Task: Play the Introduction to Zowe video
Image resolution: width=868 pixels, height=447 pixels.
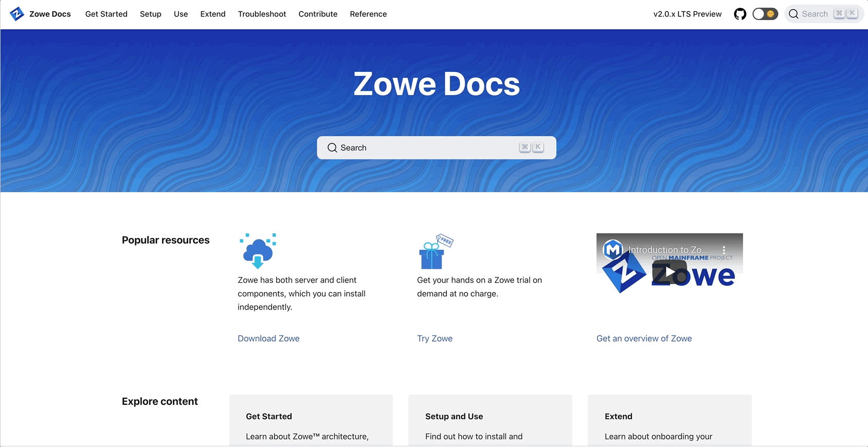Action: pos(670,271)
